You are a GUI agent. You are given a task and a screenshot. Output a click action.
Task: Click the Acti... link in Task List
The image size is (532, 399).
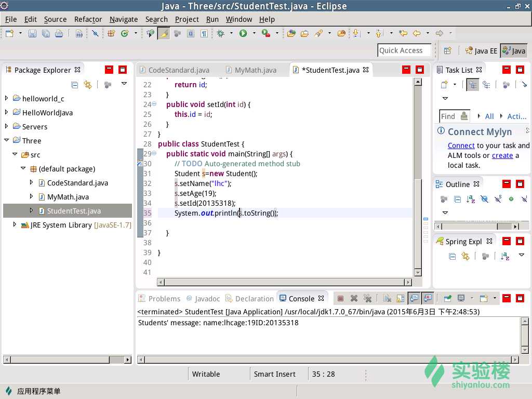(x=517, y=116)
